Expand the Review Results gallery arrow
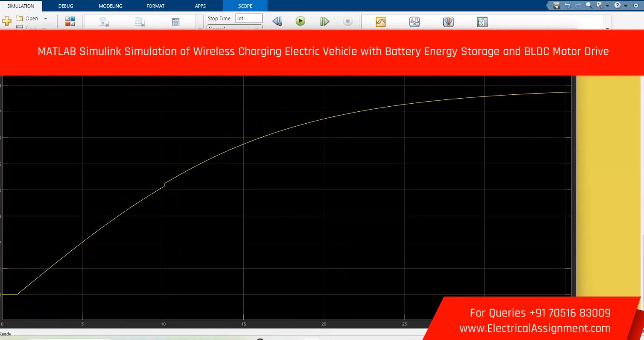The image size is (644, 340). [x=607, y=28]
